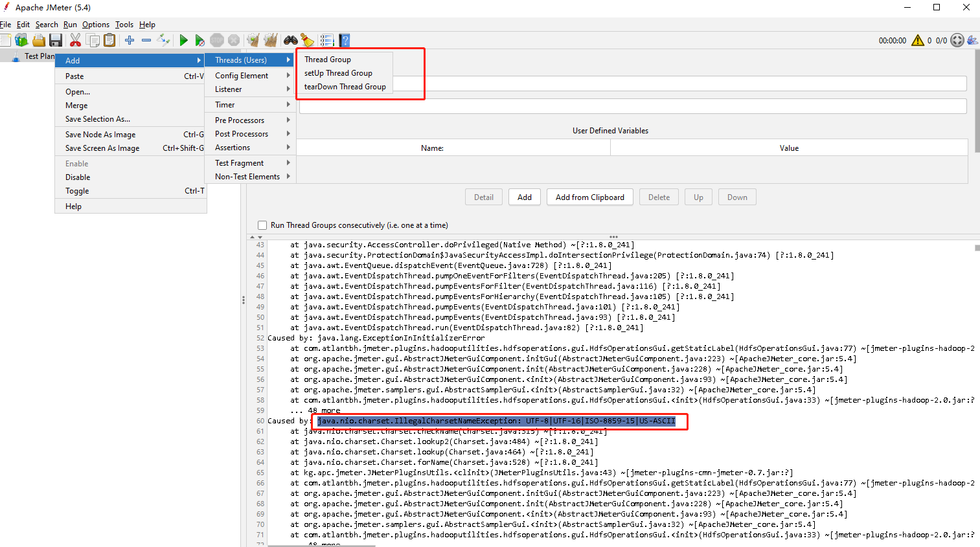Choose Save Selection As... entry
980x547 pixels.
(x=130, y=119)
